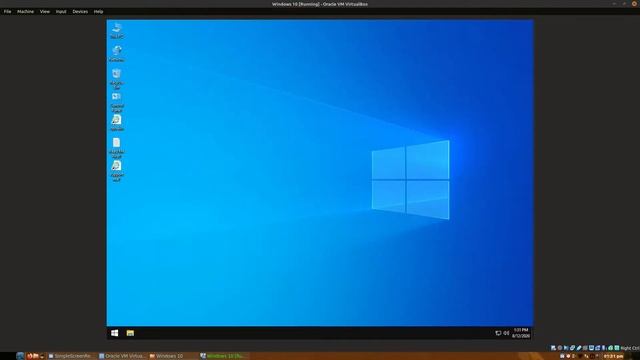
Task: Open the Devices menu
Action: 80,11
